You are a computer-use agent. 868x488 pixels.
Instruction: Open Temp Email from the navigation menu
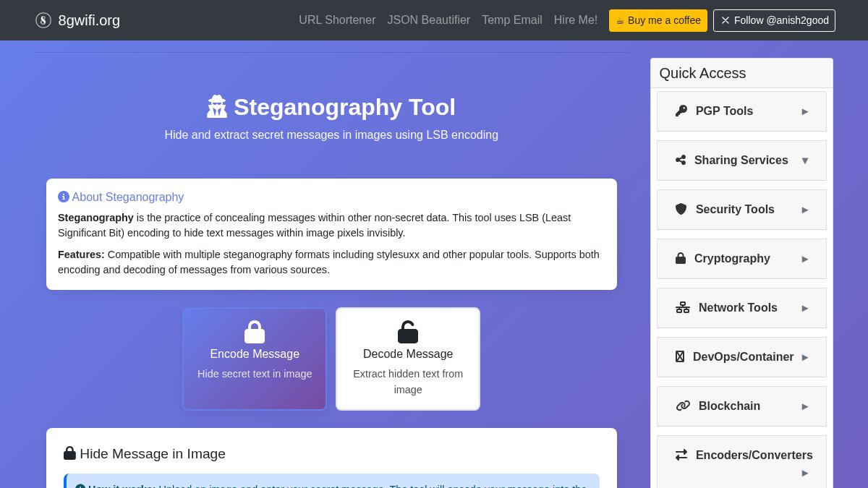(x=511, y=20)
